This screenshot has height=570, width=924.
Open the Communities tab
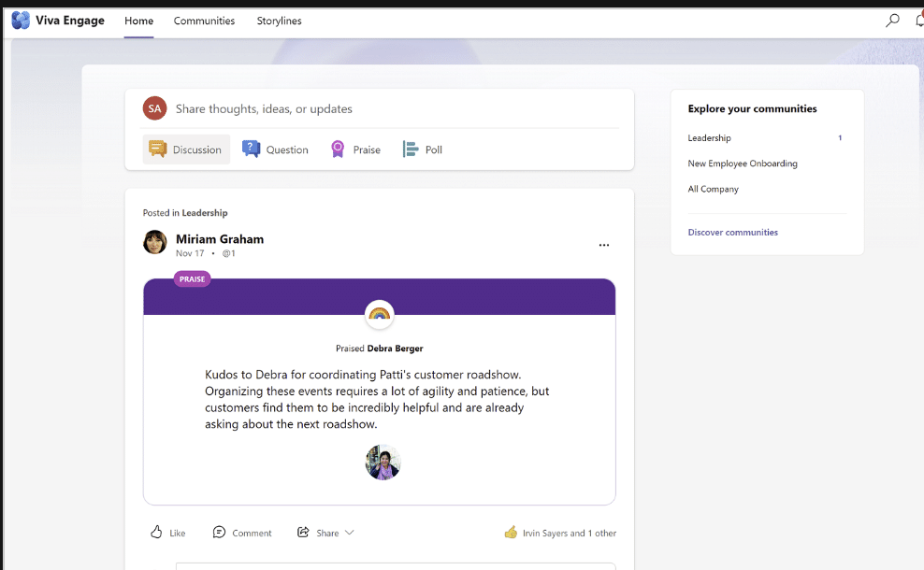(204, 21)
